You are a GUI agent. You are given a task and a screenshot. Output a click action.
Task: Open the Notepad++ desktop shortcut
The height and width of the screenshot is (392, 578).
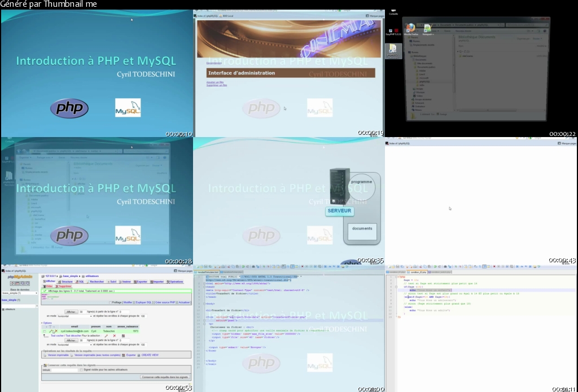[x=428, y=29]
